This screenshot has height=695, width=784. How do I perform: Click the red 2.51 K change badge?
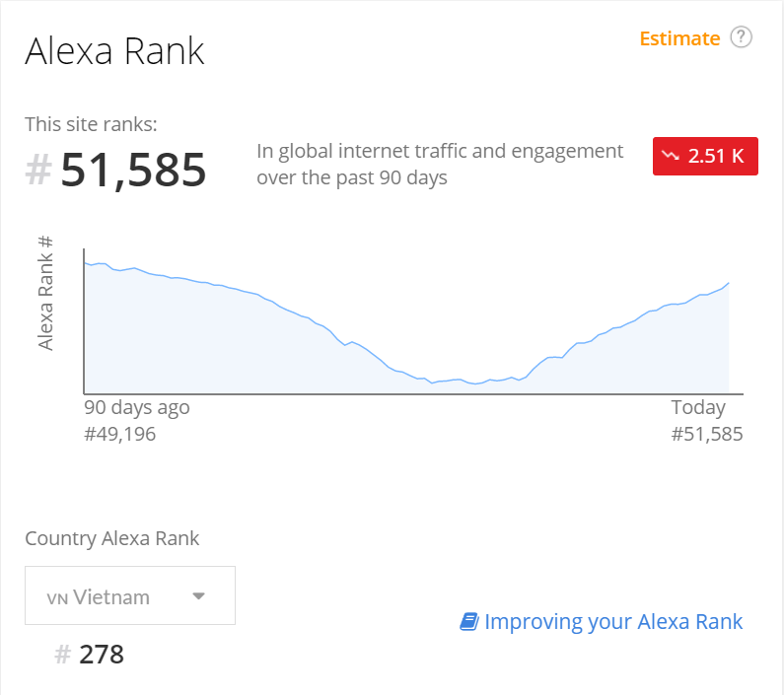[705, 156]
